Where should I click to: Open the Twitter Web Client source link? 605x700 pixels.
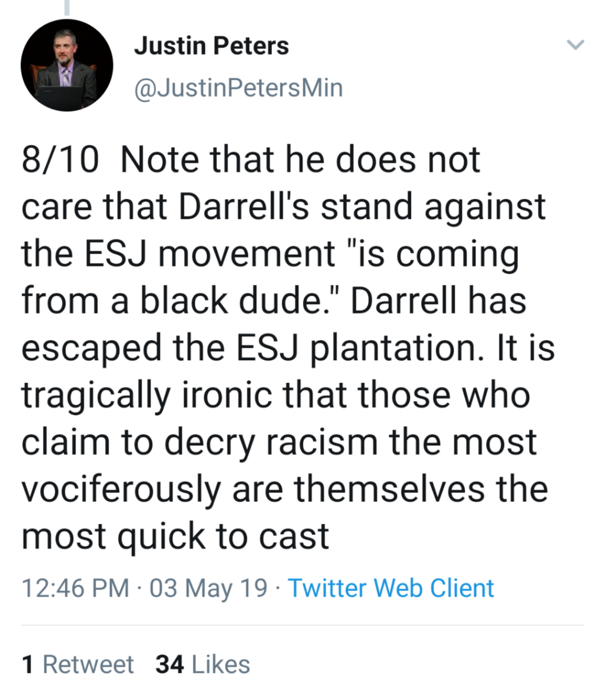tap(391, 588)
